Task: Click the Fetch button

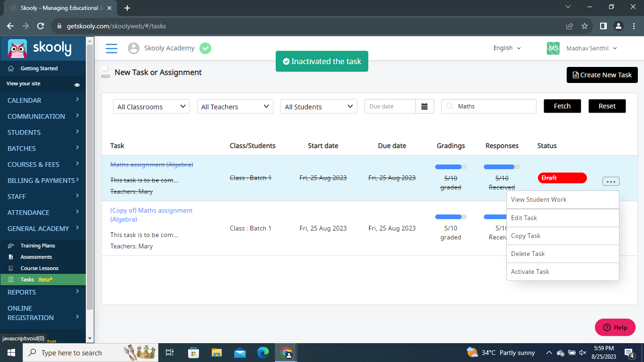Action: [x=562, y=106]
